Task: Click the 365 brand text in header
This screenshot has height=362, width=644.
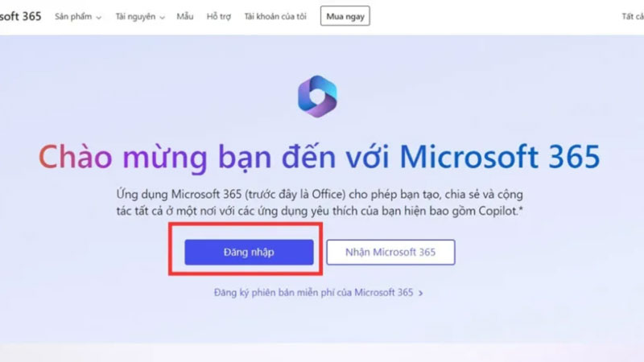Action: [31, 16]
